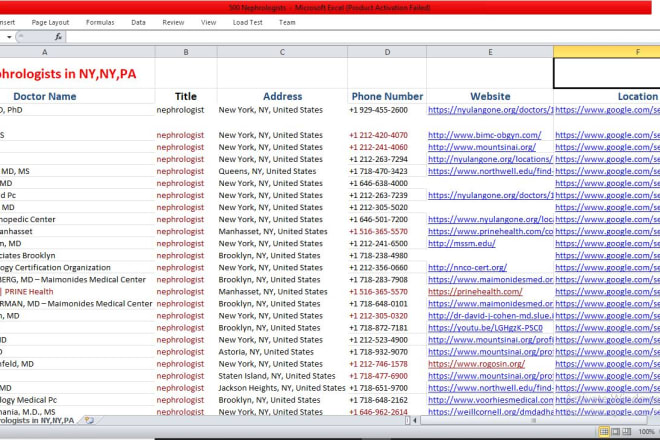Image resolution: width=660 pixels, height=440 pixels.
Task: Open the Formulas ribbon tab
Action: 100,22
